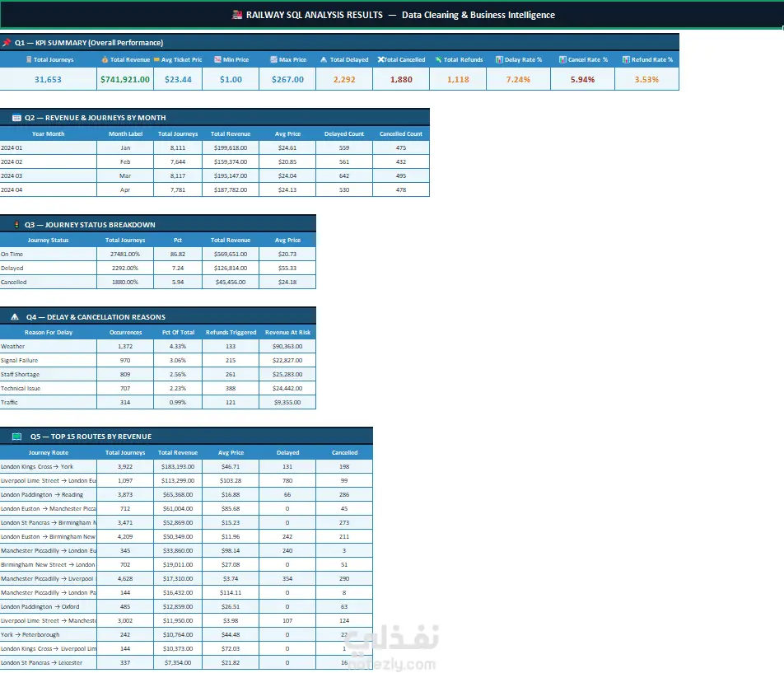Select the $183,193.00 route revenue cell
Viewport: 784px width, 673px height.
point(178,466)
